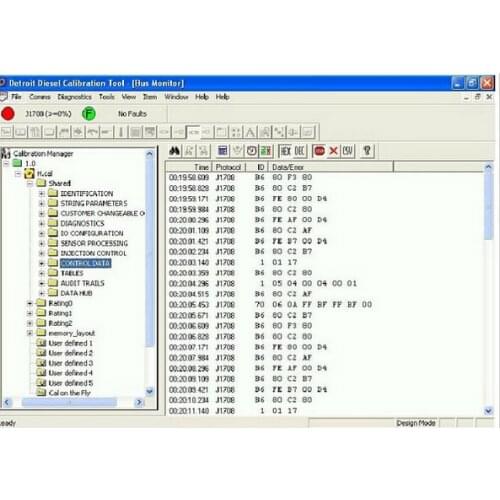Click the green F fault status circle
Viewport: 500px width, 500px height.
89,114
